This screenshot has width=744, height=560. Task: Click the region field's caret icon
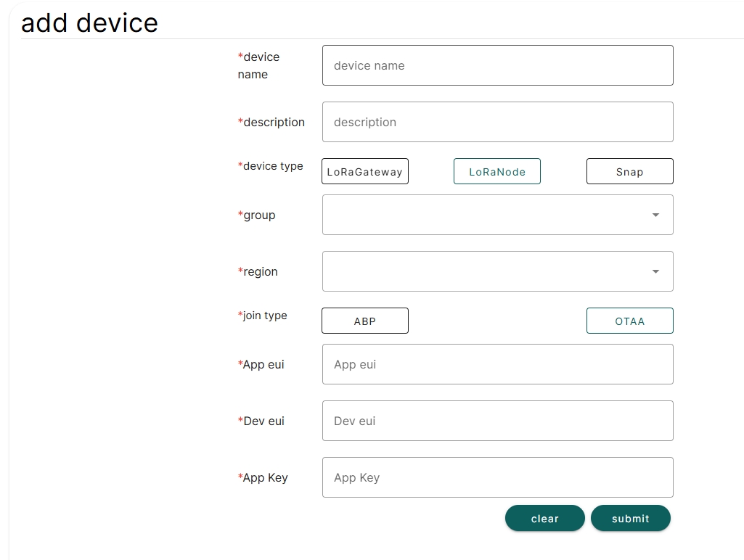click(655, 271)
